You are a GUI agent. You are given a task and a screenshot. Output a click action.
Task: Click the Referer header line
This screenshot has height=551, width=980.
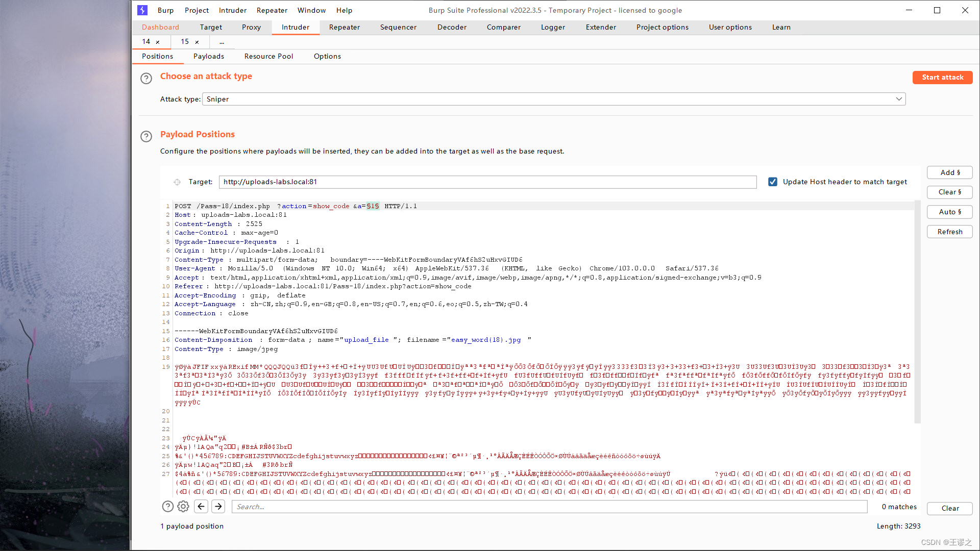[x=323, y=287]
